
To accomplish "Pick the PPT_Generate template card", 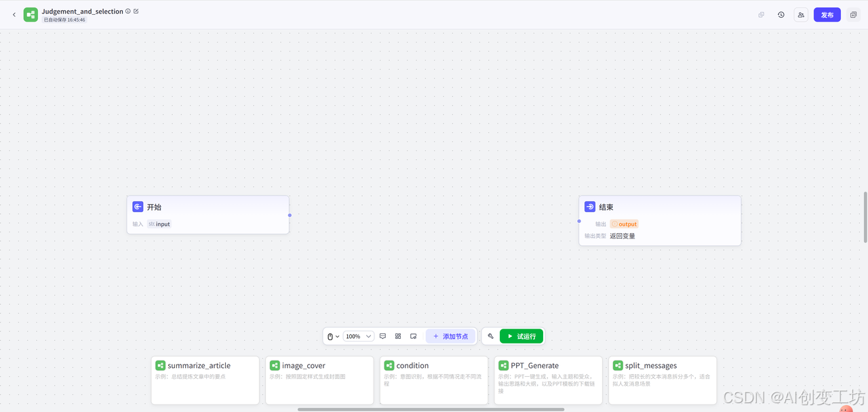I will (548, 380).
